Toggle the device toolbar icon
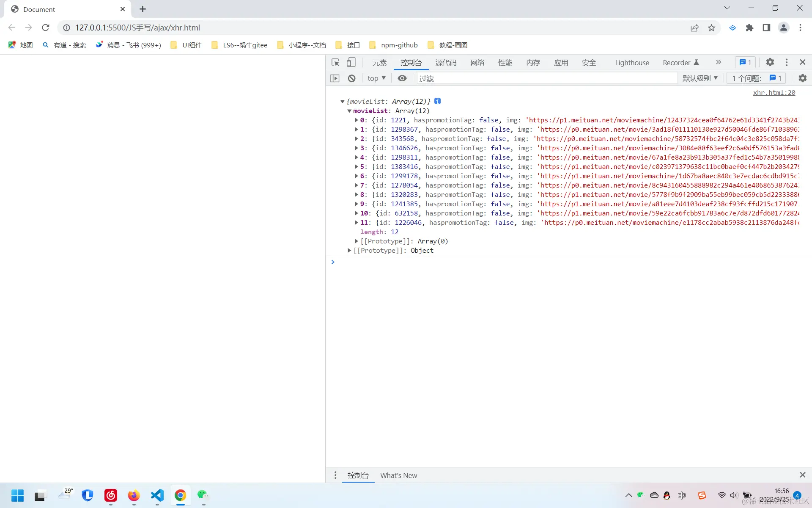The height and width of the screenshot is (508, 812). pyautogui.click(x=351, y=63)
